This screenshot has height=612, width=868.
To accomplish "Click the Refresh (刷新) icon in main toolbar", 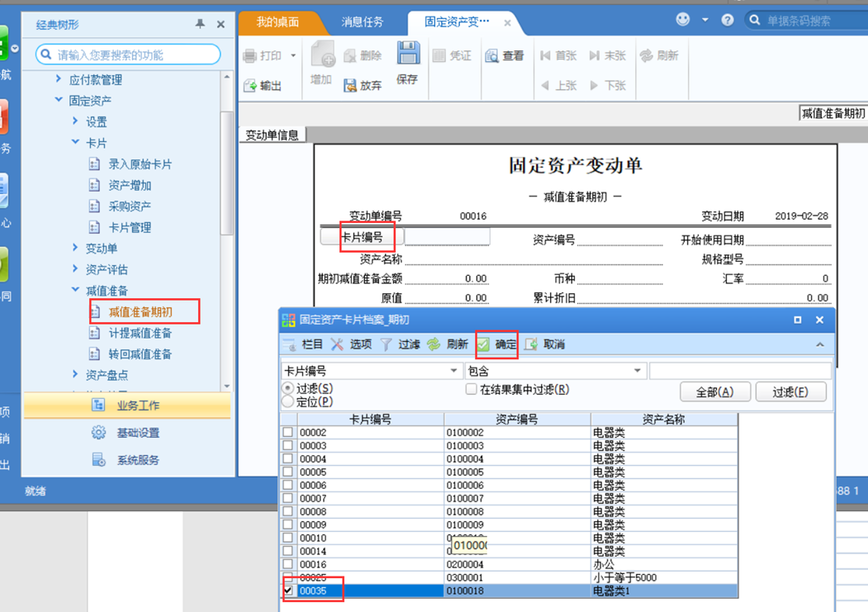I will (x=646, y=55).
